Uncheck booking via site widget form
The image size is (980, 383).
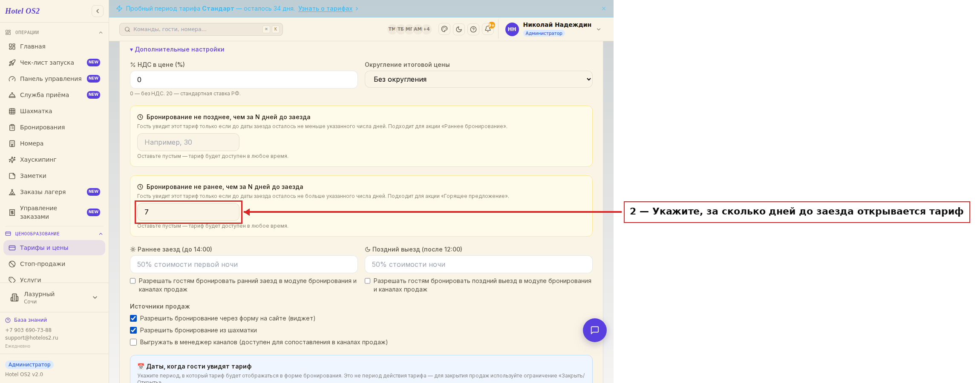pyautogui.click(x=133, y=318)
